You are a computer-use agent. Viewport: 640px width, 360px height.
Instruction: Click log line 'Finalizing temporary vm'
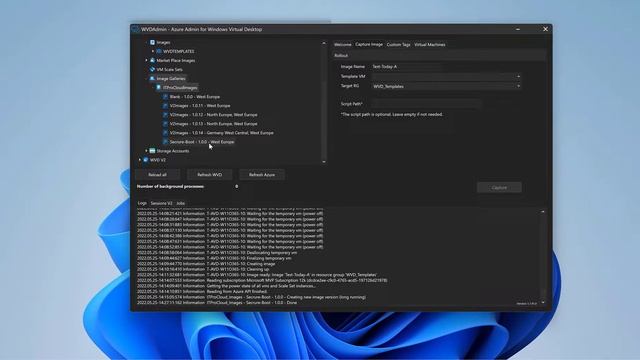point(214,258)
